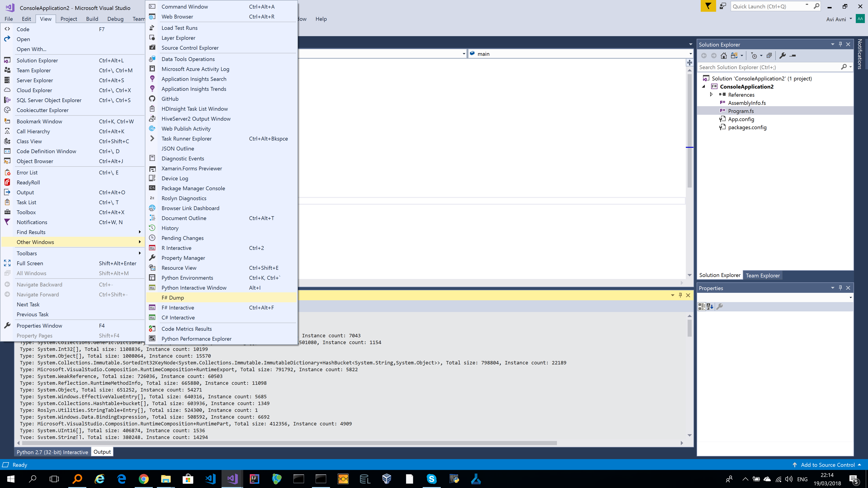Click the wrench Properties icon in Solution Explorer
868x488 pixels.
coord(782,56)
